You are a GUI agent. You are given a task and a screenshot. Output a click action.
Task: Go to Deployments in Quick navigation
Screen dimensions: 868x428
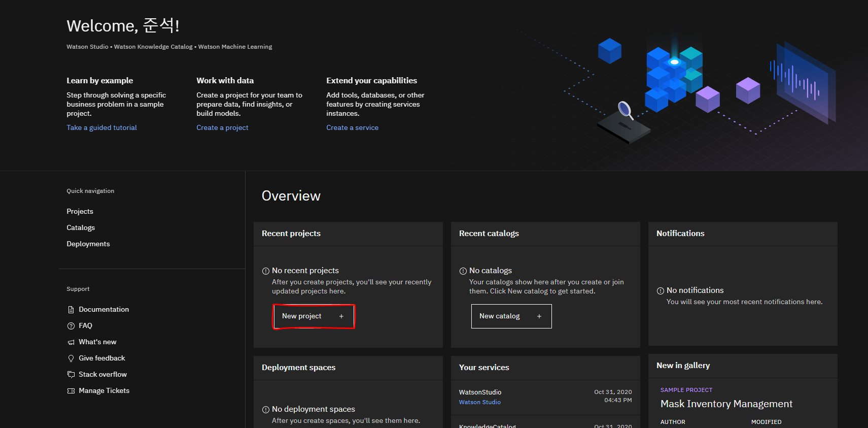pos(88,244)
